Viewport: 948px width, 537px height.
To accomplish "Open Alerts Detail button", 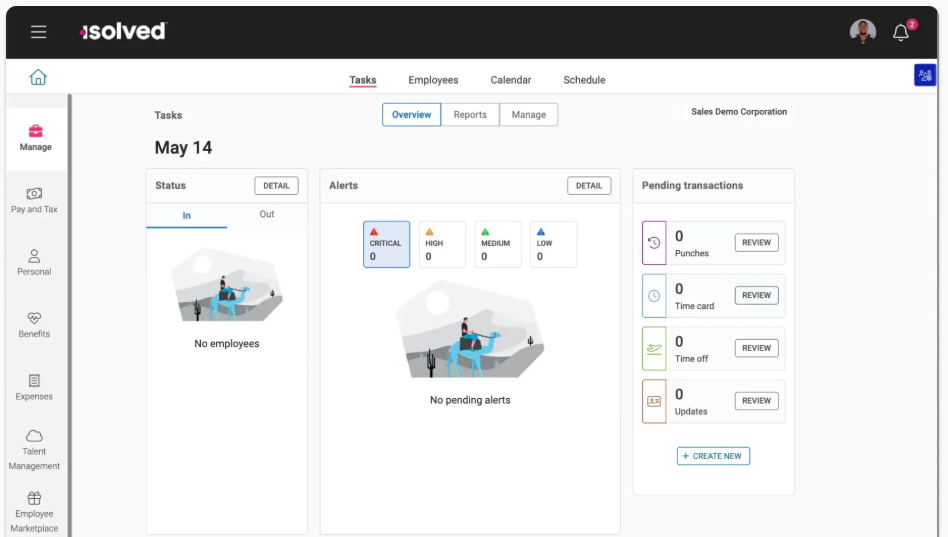I will coord(589,186).
